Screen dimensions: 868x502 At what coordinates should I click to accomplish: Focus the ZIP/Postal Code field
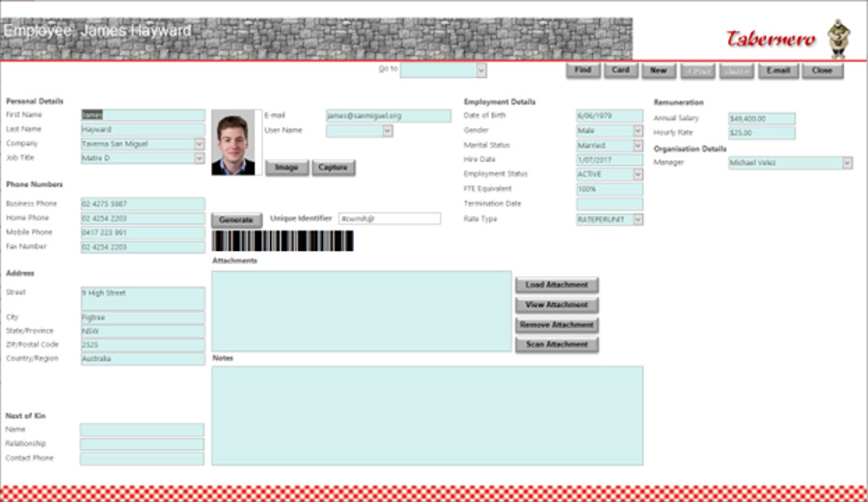point(143,345)
